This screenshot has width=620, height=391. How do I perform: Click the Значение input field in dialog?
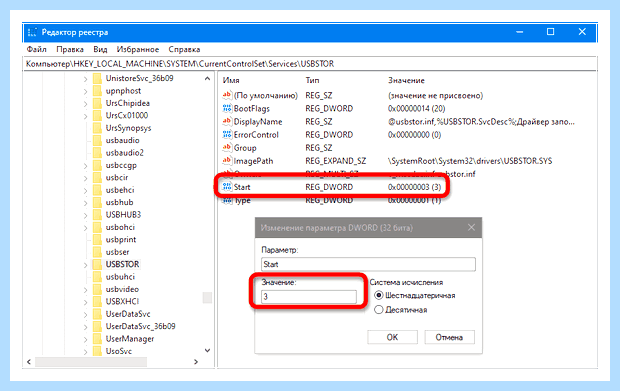308,297
